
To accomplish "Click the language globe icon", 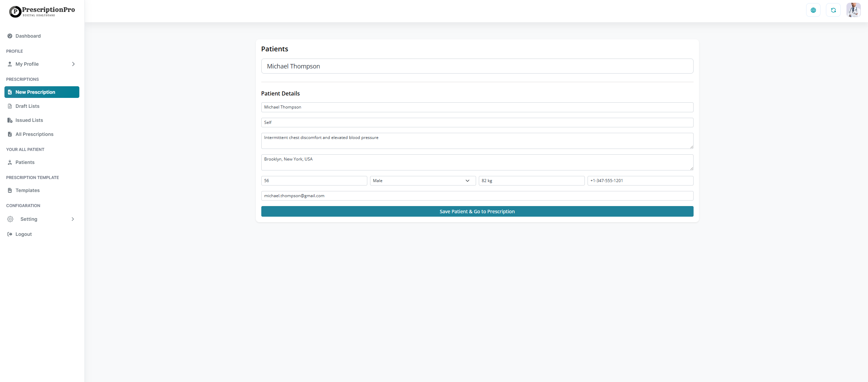I will click(813, 10).
